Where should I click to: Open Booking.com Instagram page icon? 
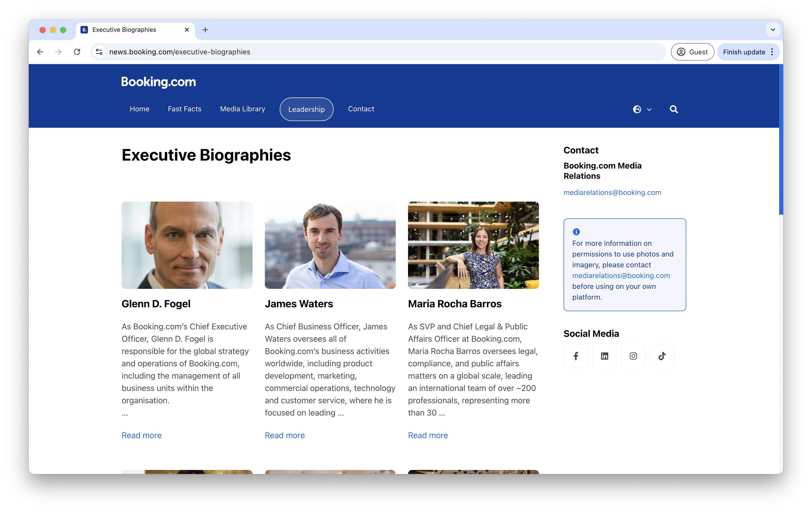click(633, 356)
